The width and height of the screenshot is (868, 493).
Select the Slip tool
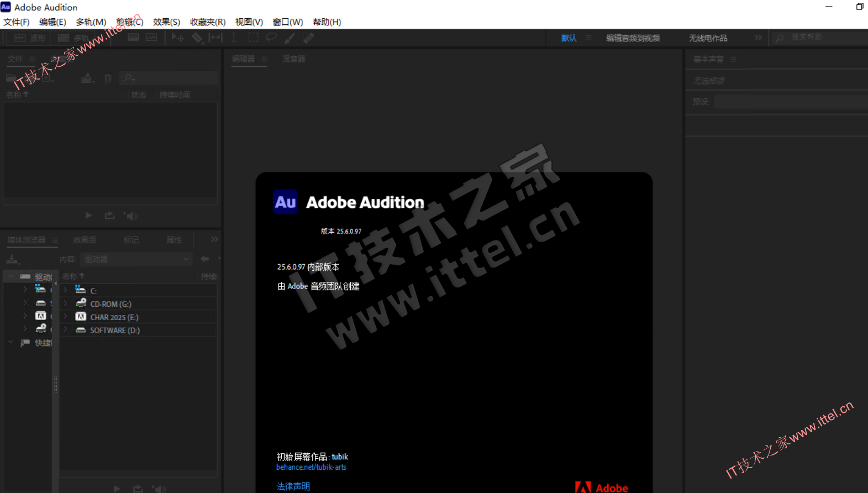[x=215, y=38]
